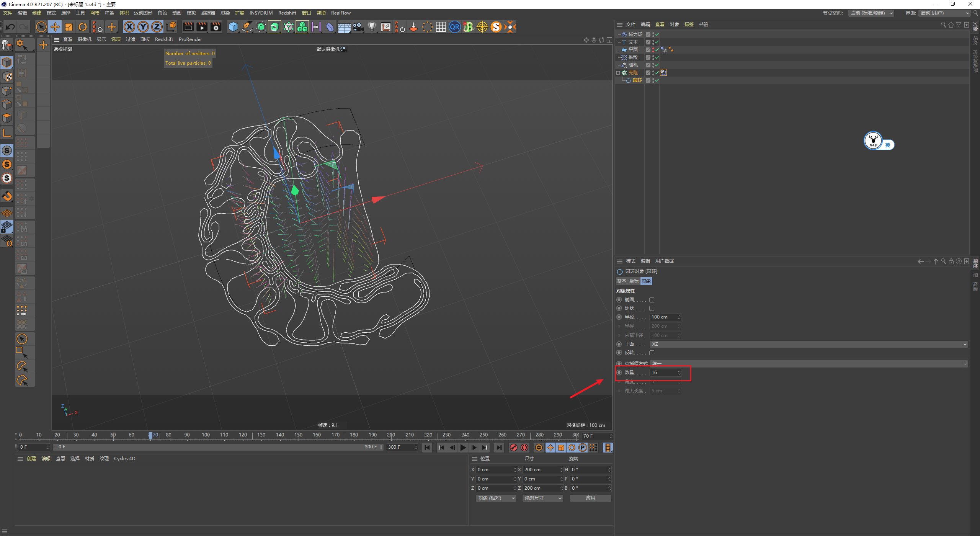Open Edit Render Settings icon
The width and height of the screenshot is (980, 536).
tap(216, 27)
